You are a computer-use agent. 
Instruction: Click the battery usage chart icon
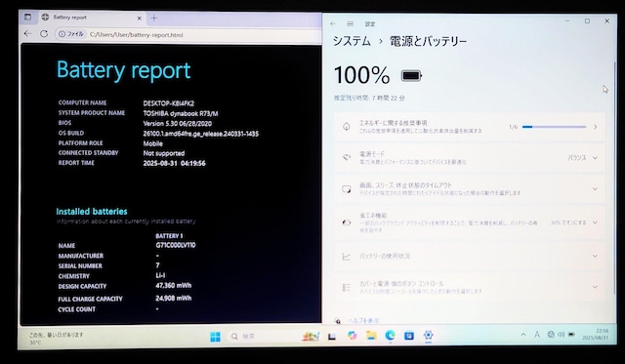coord(347,257)
